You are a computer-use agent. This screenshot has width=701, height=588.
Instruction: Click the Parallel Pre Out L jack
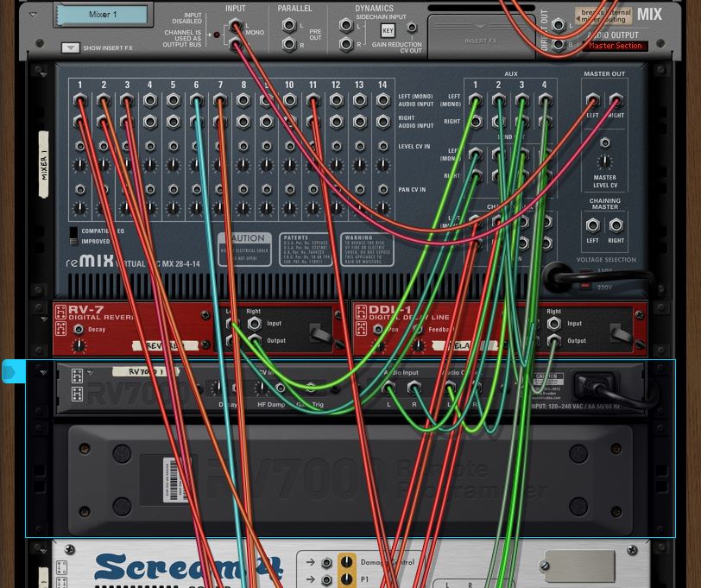tap(289, 25)
